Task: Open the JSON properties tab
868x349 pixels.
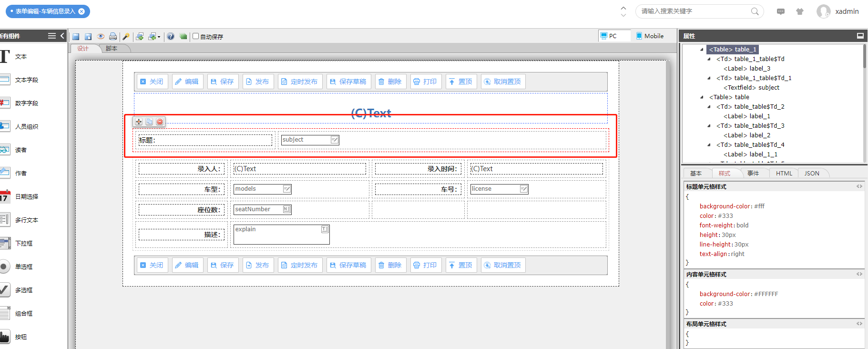Action: coord(812,174)
